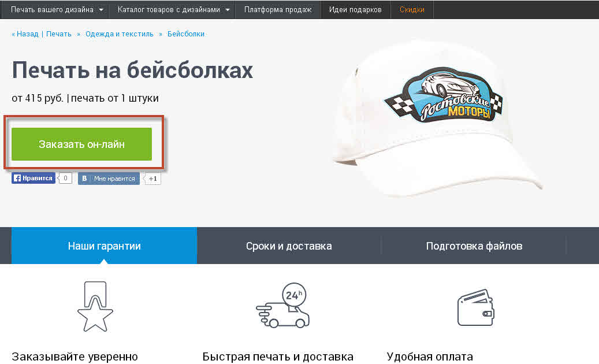Switch to the 'Подготовка файлов' tab

pos(474,246)
